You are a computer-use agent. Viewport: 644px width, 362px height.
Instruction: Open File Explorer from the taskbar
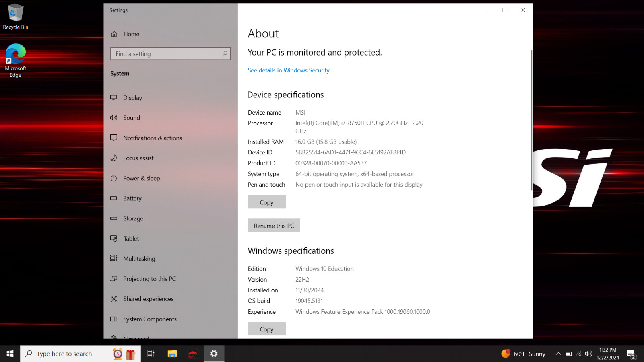tap(172, 354)
